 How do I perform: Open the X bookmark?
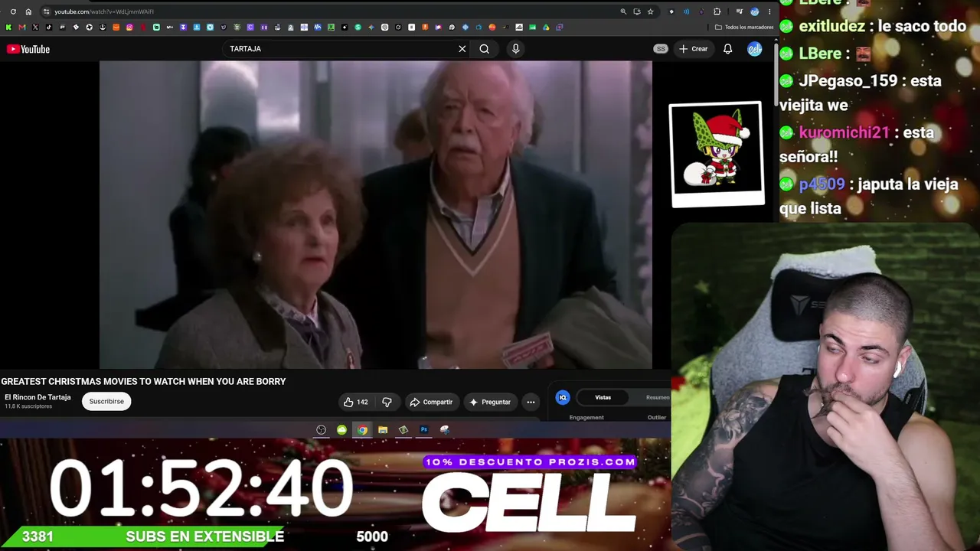[35, 28]
